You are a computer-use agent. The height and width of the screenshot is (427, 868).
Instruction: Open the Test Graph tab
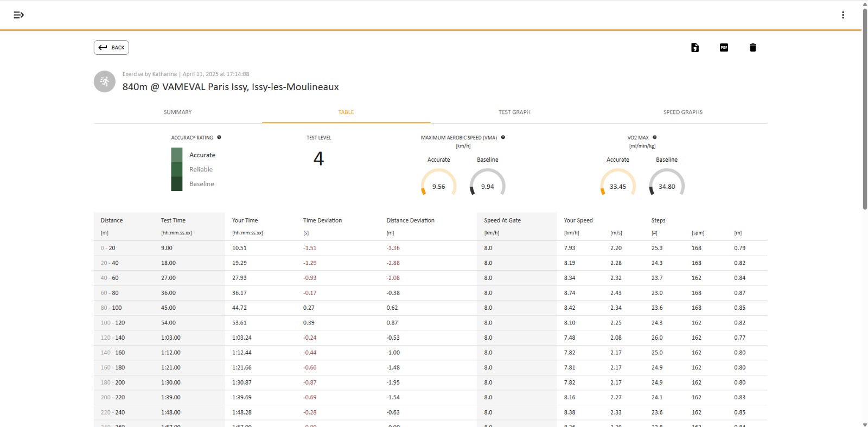point(514,112)
